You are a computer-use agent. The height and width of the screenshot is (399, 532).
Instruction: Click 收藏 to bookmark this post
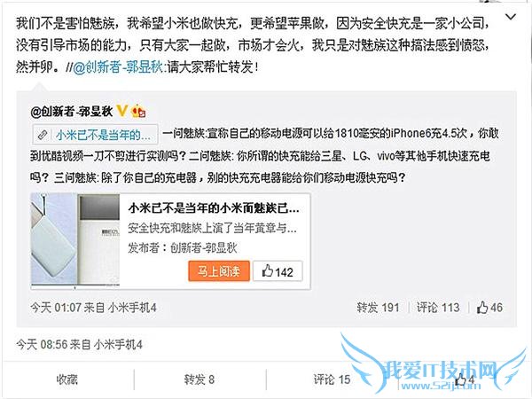(x=67, y=379)
